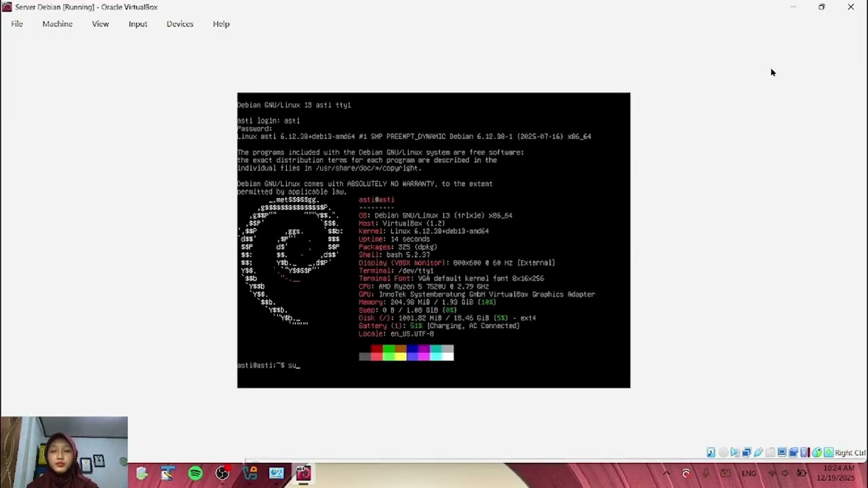Click the 'OS: Debian GNU/Linux 13 (trixie)' line
Image resolution: width=868 pixels, height=488 pixels.
point(435,216)
